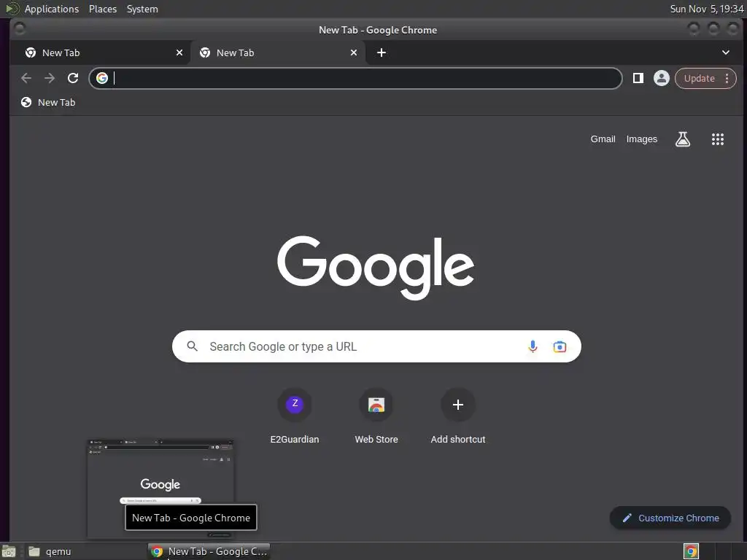Open the Images link
The image size is (747, 560).
click(641, 139)
